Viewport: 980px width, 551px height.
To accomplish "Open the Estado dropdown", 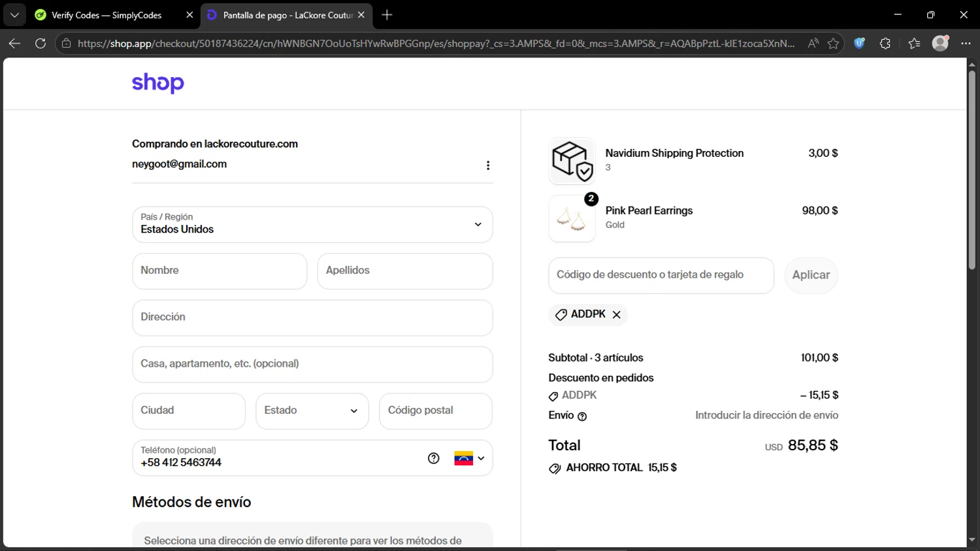I will pos(312,410).
